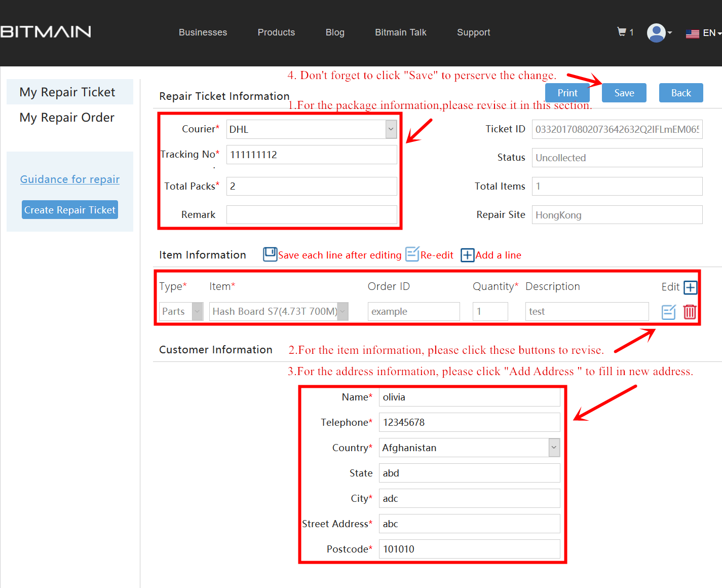Select Bitmain Talk in the navigation menu

400,32
